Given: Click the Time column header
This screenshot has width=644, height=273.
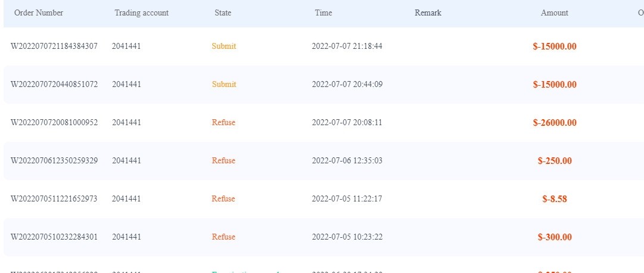Looking at the screenshot, I should pos(323,13).
